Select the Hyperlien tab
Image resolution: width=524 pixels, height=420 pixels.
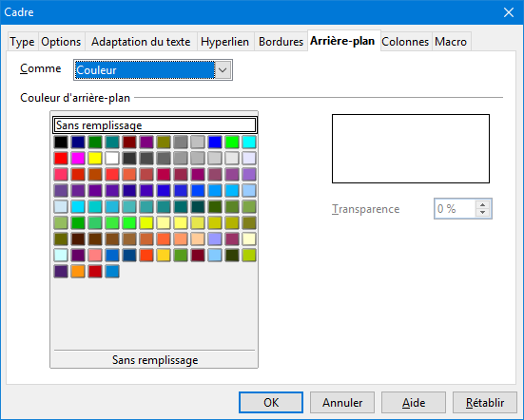click(224, 42)
